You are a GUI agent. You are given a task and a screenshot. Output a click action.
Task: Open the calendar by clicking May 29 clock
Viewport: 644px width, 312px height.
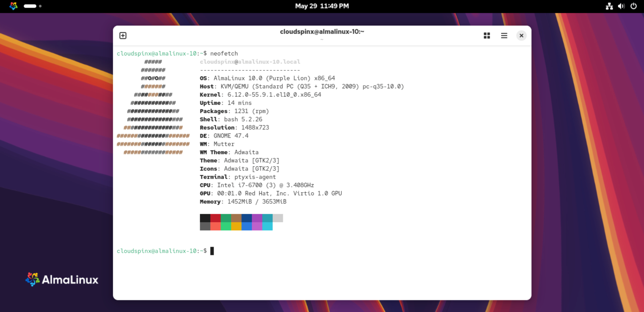click(322, 6)
